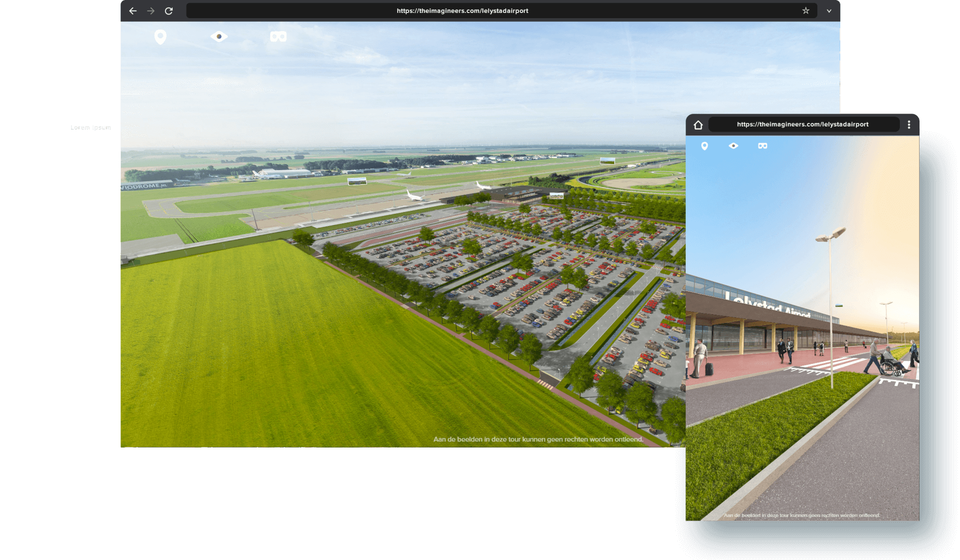
Task: Click the eye viewpoint icon in desktop tour
Action: (x=219, y=36)
